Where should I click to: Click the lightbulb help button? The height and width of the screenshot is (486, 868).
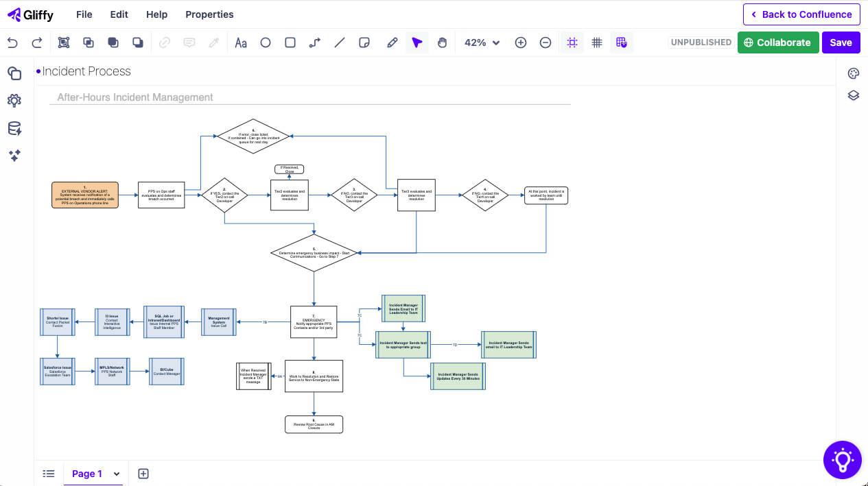[843, 459]
